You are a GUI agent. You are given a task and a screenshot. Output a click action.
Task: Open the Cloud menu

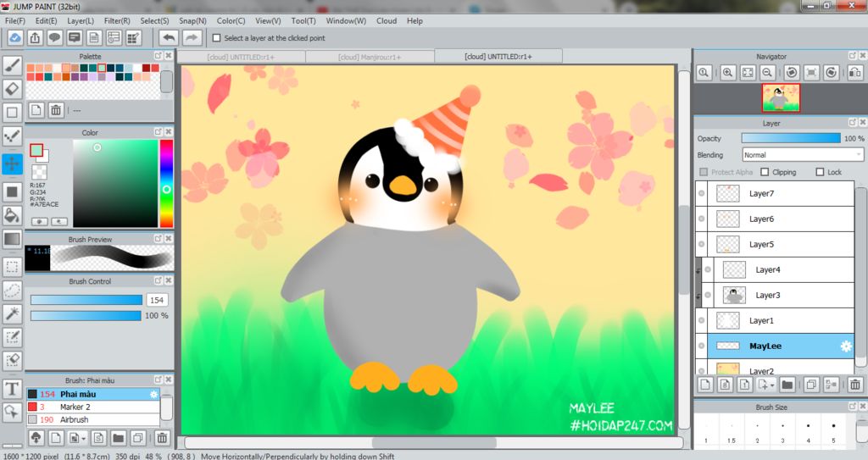pos(387,20)
